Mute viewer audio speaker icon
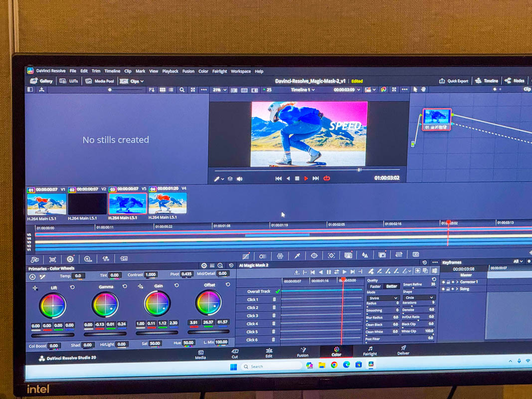The height and width of the screenshot is (399, 532). coord(240,179)
